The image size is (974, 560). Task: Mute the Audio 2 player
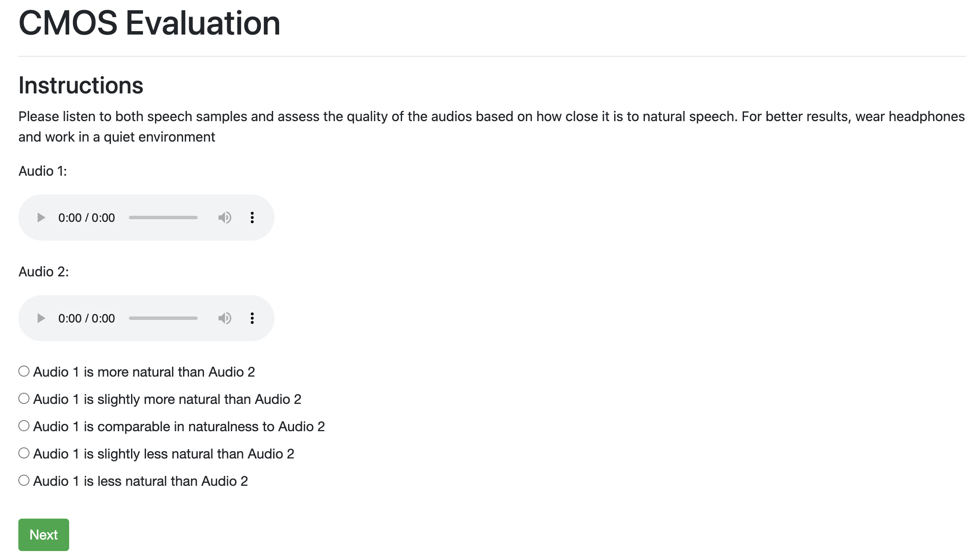pos(225,318)
